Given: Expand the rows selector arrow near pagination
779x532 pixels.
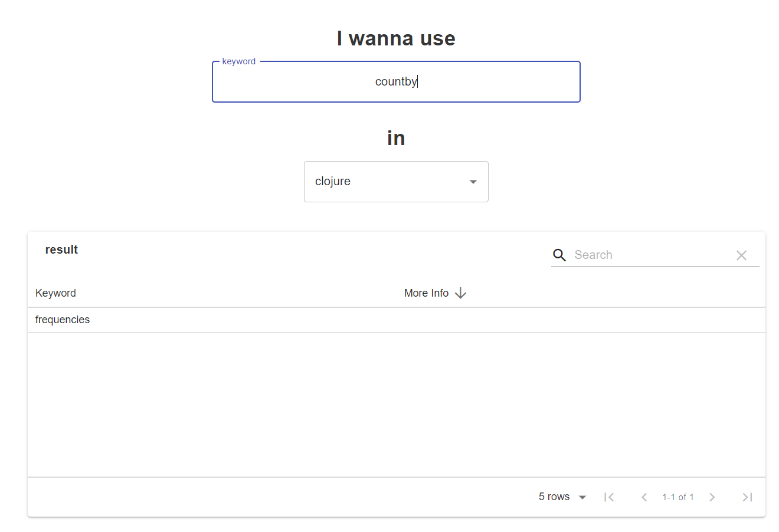Looking at the screenshot, I should click(x=582, y=497).
